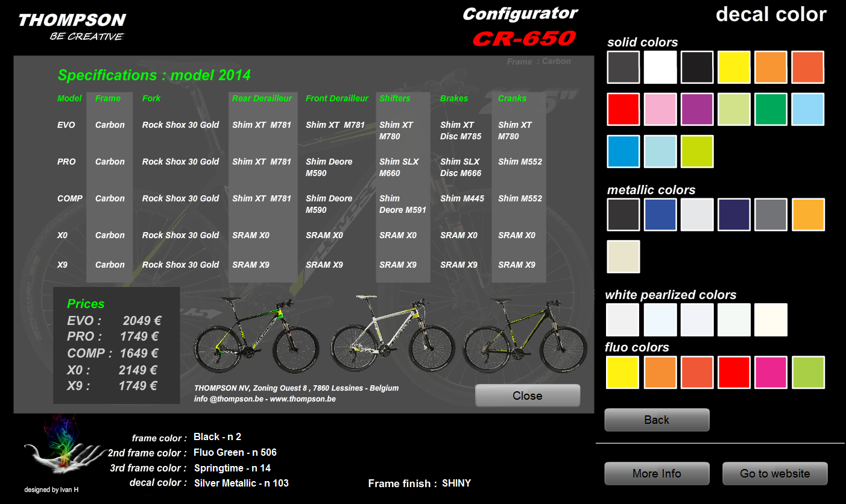The height and width of the screenshot is (504, 846).
Task: Select the dark grey solid color swatch
Action: point(623,67)
